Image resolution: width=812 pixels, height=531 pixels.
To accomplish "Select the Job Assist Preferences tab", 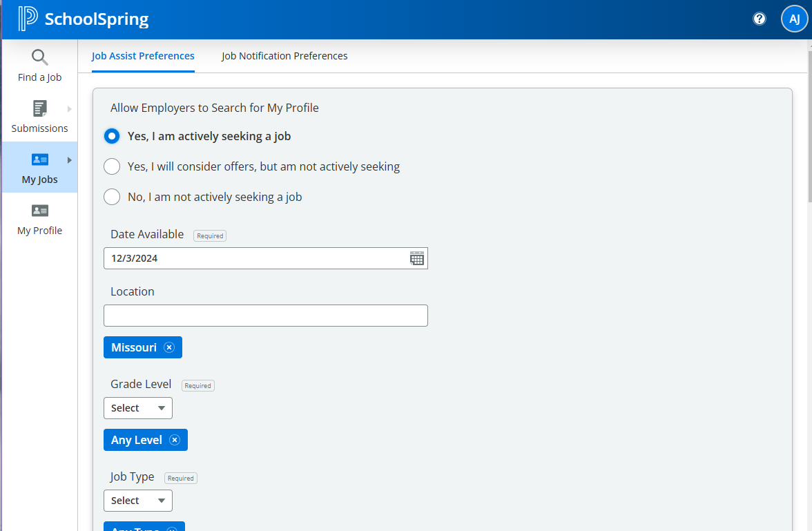I will pyautogui.click(x=143, y=56).
